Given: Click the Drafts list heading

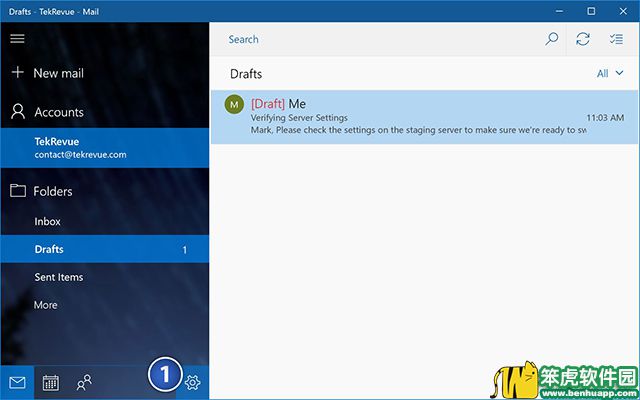Looking at the screenshot, I should click(x=246, y=74).
